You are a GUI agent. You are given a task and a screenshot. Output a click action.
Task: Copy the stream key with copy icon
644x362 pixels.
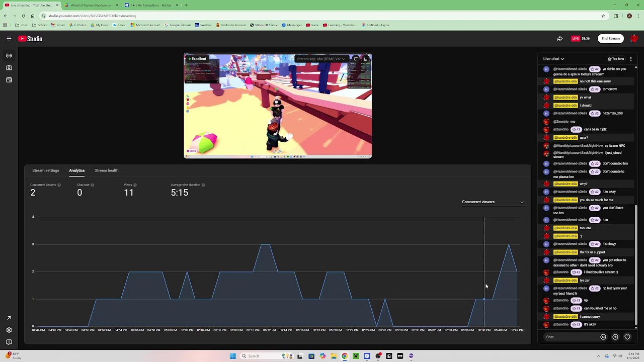point(366,59)
